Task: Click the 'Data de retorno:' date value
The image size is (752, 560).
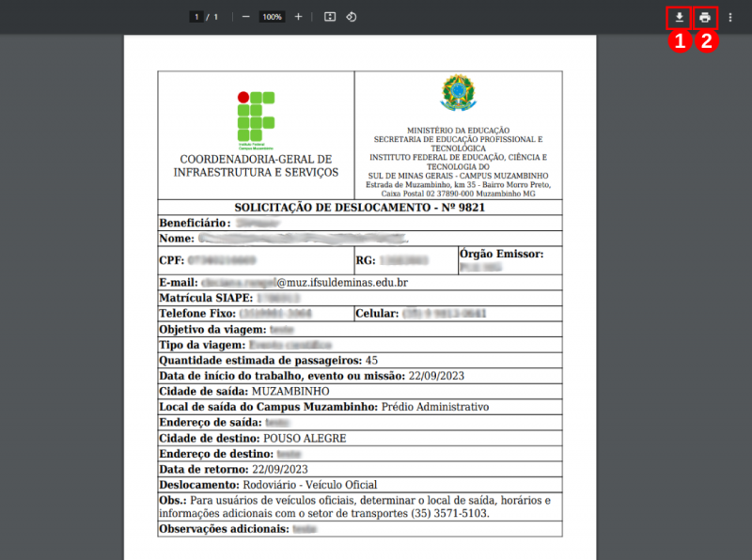Action: [x=280, y=469]
